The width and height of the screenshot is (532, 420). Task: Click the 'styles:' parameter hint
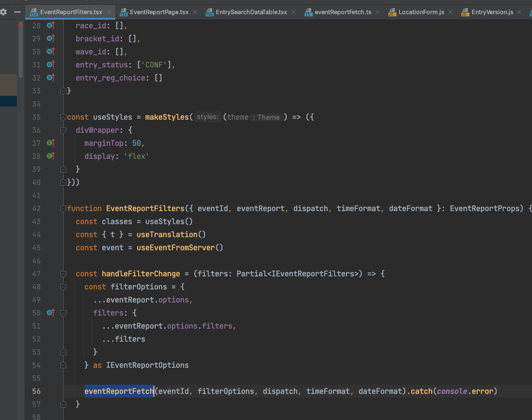pyautogui.click(x=208, y=117)
